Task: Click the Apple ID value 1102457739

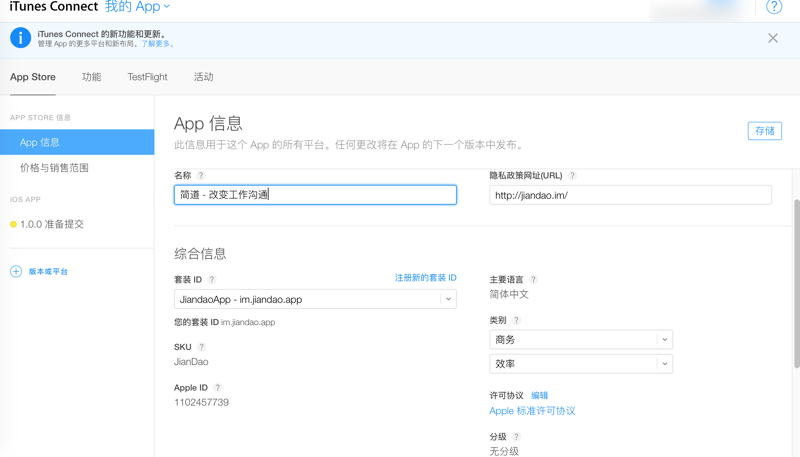Action: click(x=202, y=402)
